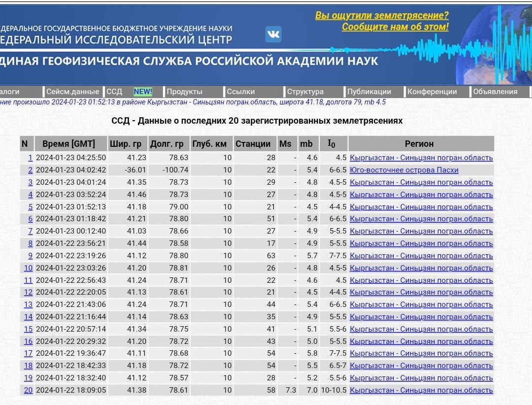This screenshot has width=532, height=405.
Task: Open earthquake number 6 details
Action: (x=30, y=219)
